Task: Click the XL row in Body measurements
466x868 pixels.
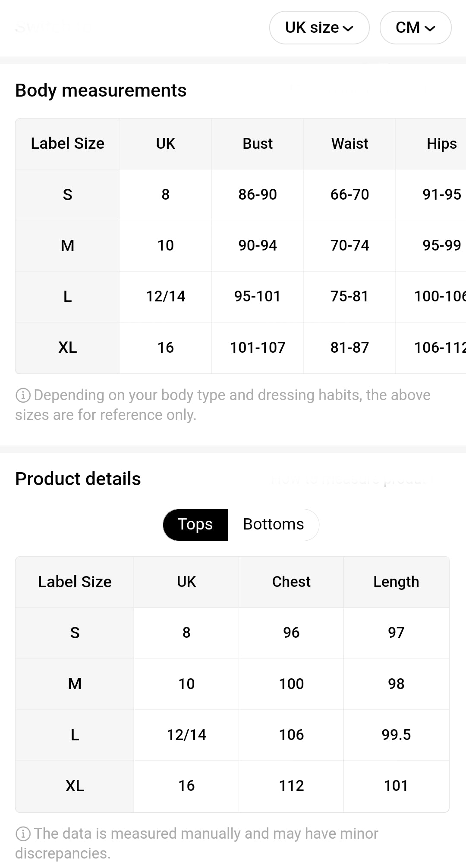Action: click(x=241, y=348)
